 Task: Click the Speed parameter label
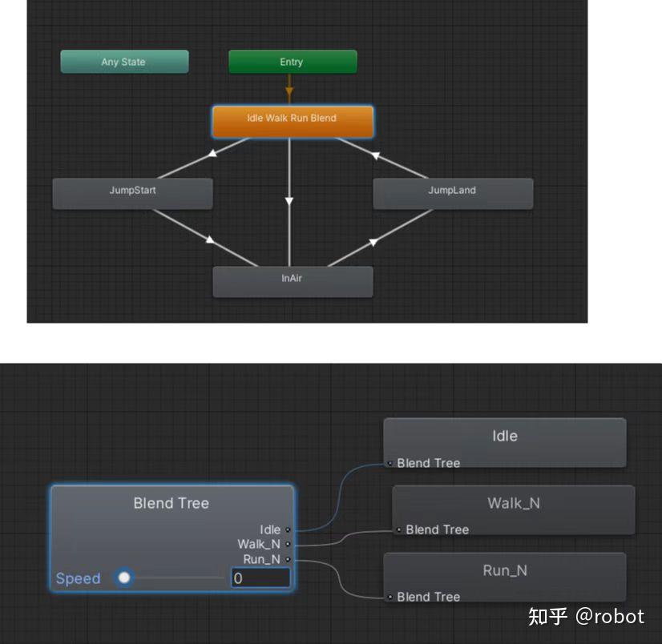[78, 578]
